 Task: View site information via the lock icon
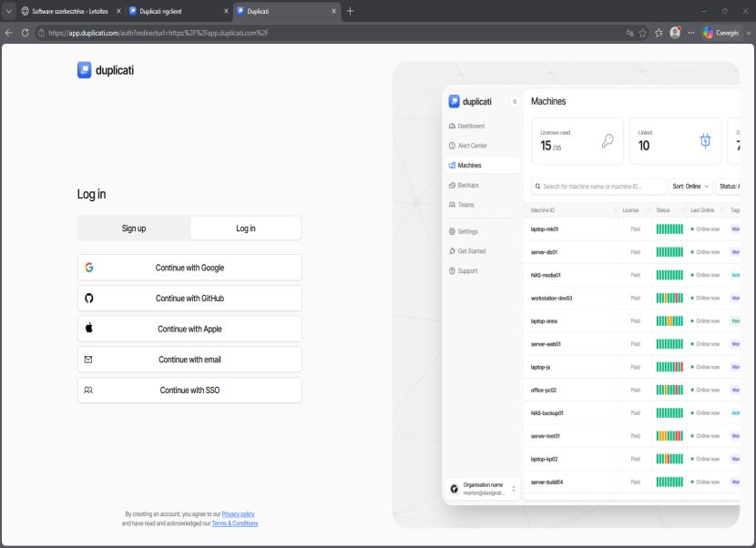tap(42, 33)
